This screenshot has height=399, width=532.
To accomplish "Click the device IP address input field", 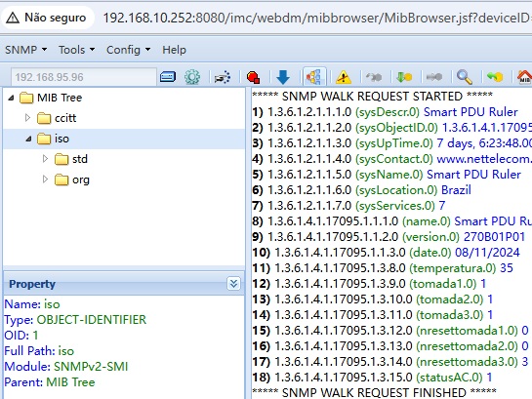I will (x=84, y=77).
